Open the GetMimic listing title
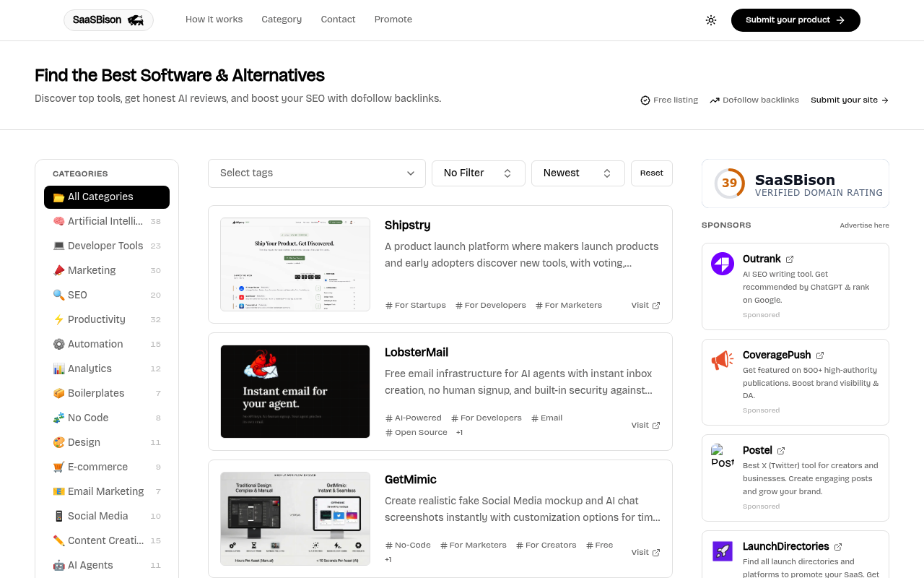The height and width of the screenshot is (578, 924). pos(411,480)
